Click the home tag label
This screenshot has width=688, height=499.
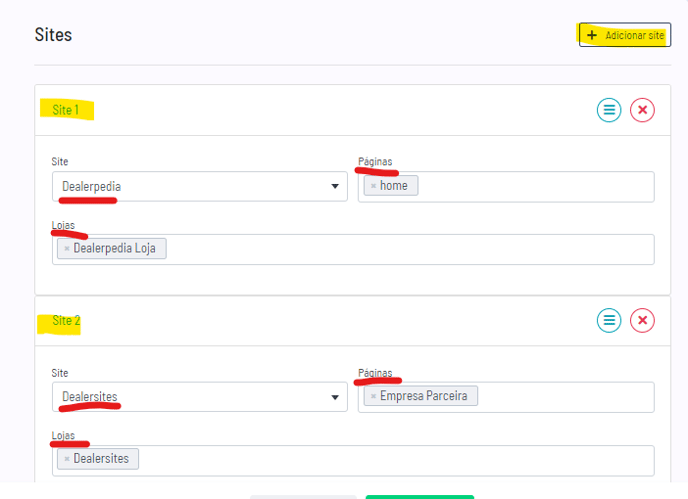394,186
